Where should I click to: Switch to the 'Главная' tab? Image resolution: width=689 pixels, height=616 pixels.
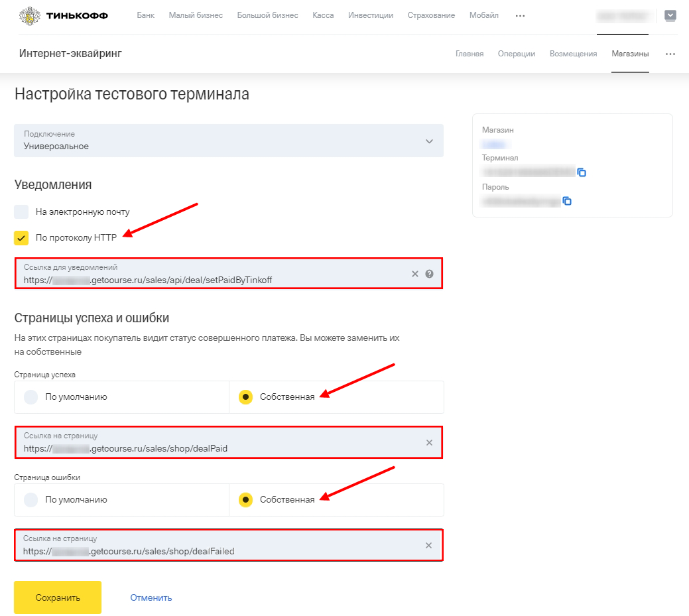(470, 54)
